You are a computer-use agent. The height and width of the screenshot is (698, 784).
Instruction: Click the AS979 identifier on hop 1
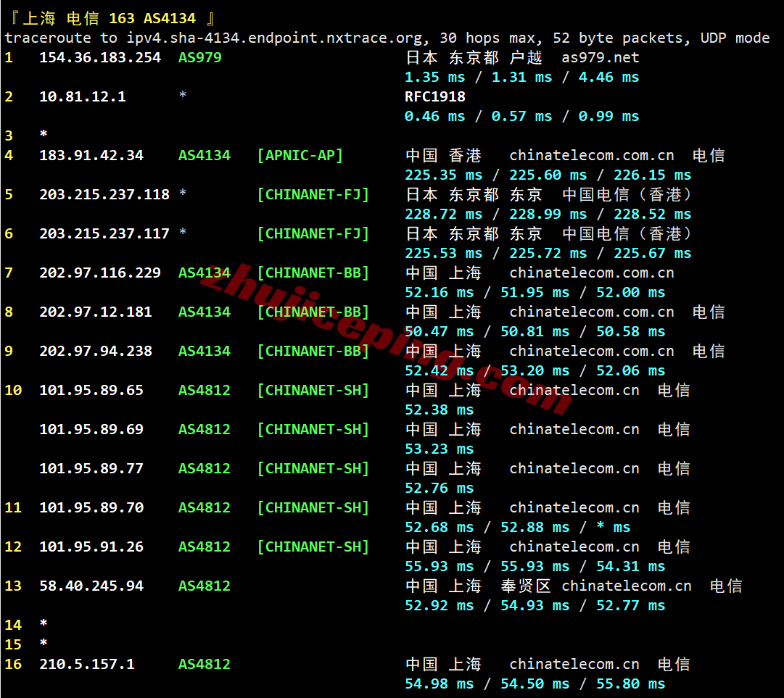pyautogui.click(x=199, y=57)
